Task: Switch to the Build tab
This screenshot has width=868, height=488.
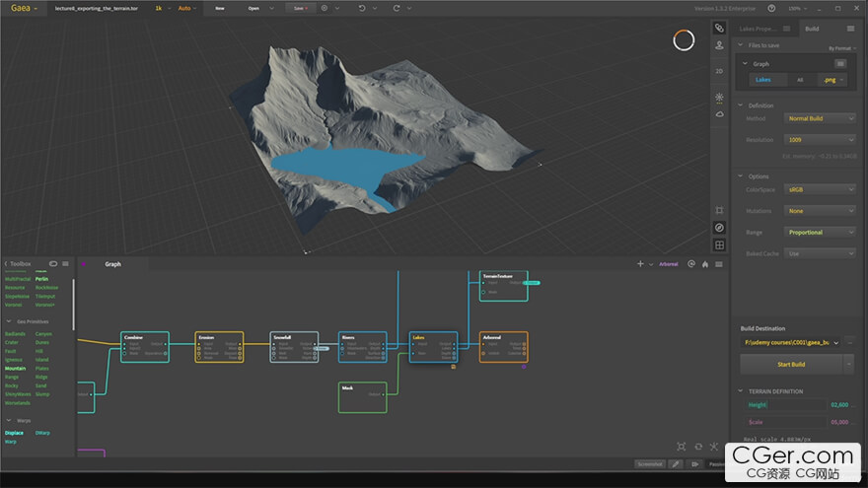Action: point(812,29)
